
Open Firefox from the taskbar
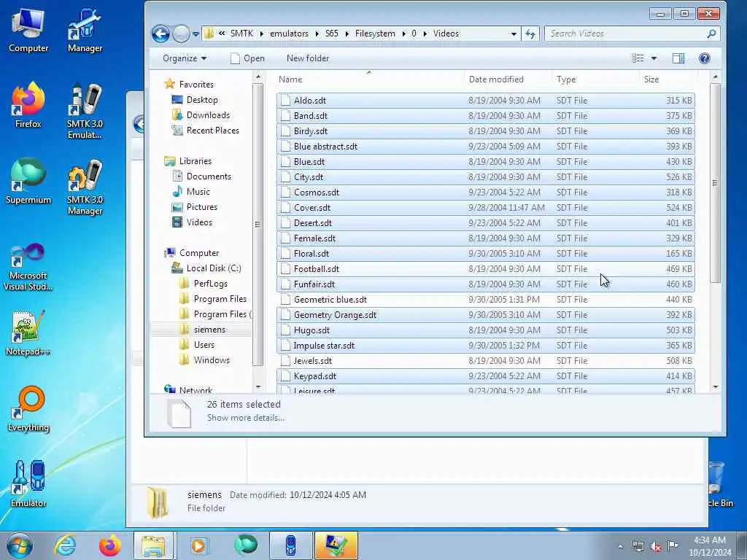109,545
